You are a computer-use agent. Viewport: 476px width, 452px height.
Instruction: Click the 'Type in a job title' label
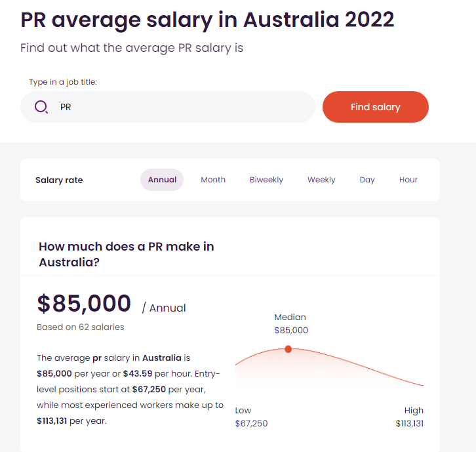[x=63, y=82]
